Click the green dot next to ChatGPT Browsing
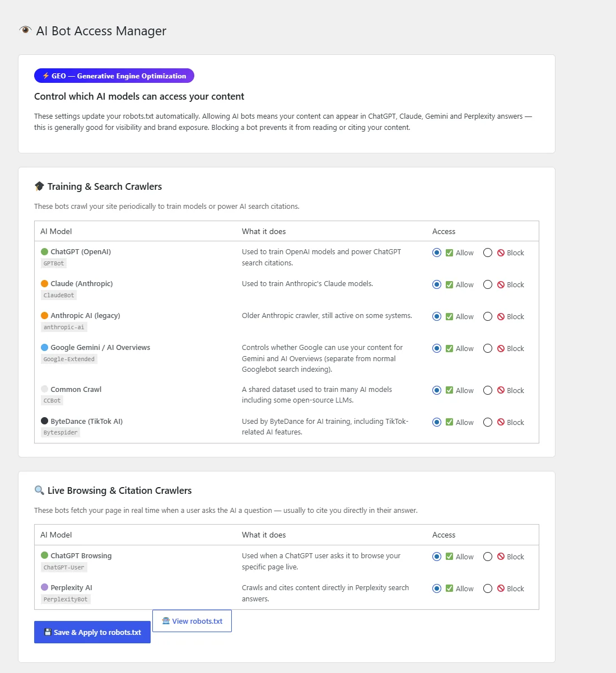 tap(45, 555)
